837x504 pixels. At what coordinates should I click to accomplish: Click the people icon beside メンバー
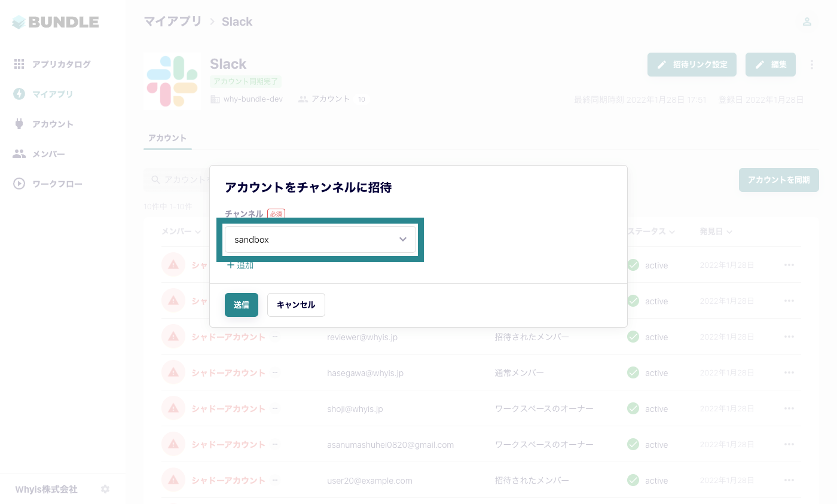pos(19,154)
